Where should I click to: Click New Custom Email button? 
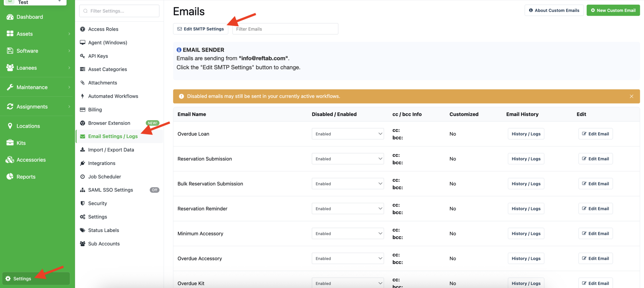tap(613, 10)
